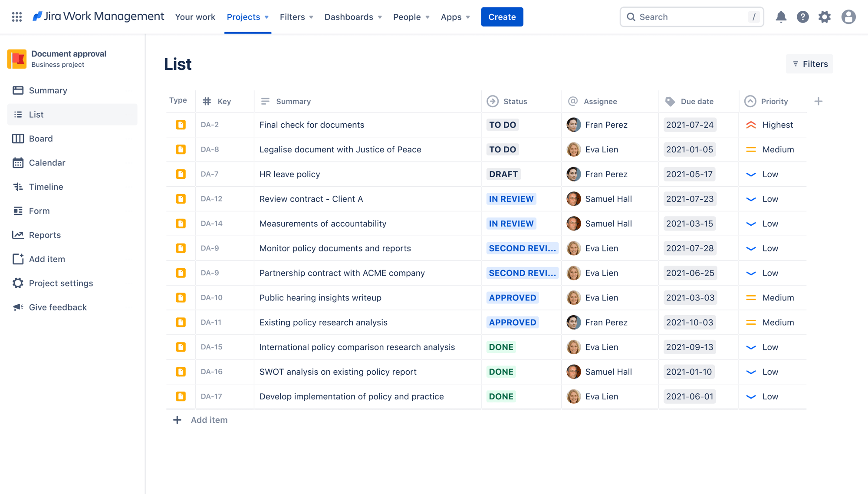The height and width of the screenshot is (494, 868).
Task: Click the Add item sidebar icon
Action: 17,259
